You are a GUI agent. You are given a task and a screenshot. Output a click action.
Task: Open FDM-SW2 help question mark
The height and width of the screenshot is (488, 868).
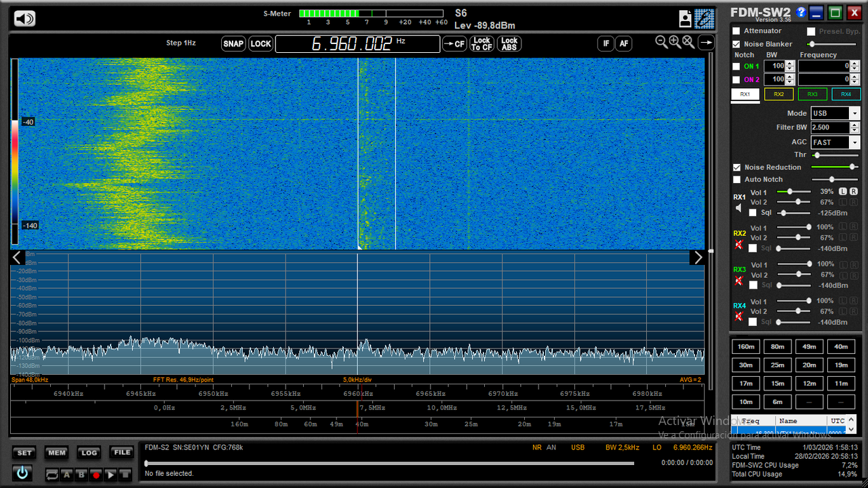coord(801,12)
